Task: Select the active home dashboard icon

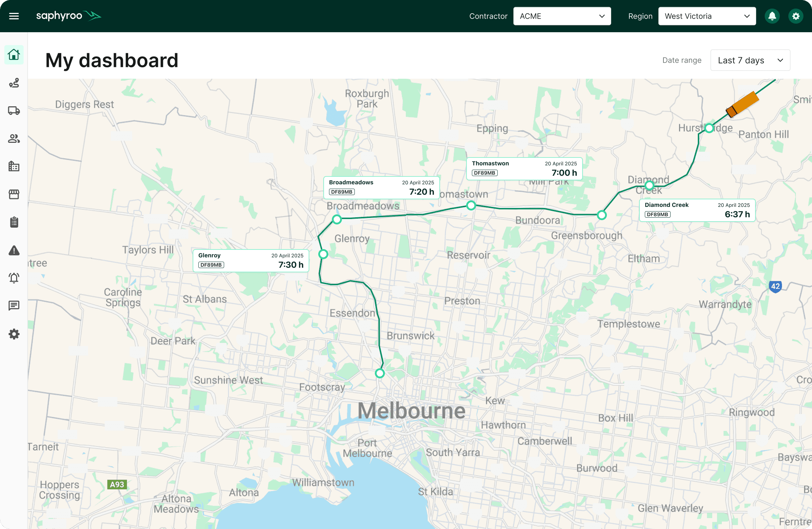Action: point(14,55)
